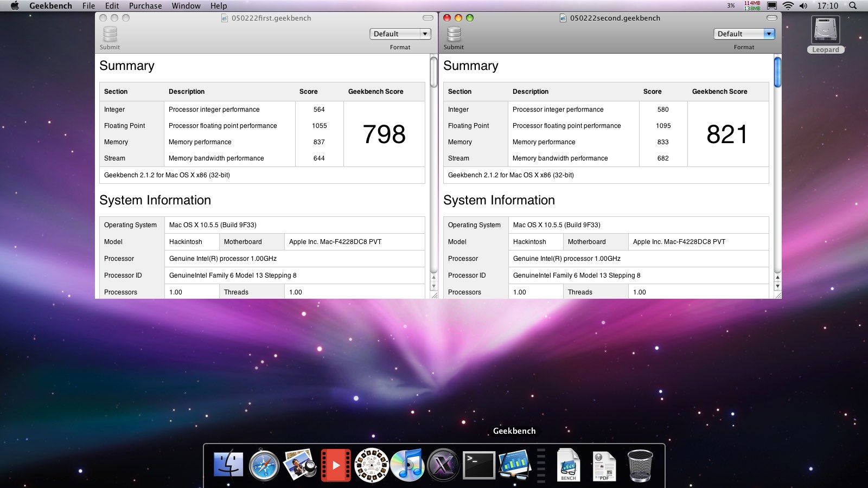Toggle toolbar pill button in 050222first window
This screenshot has height=488, width=868.
[428, 18]
